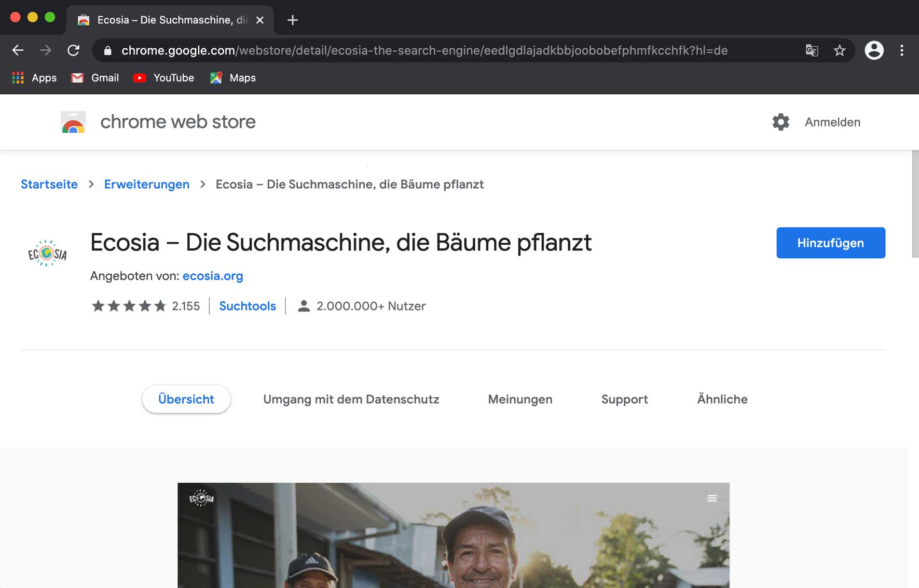Click the user icon next to Nutzer count

304,306
